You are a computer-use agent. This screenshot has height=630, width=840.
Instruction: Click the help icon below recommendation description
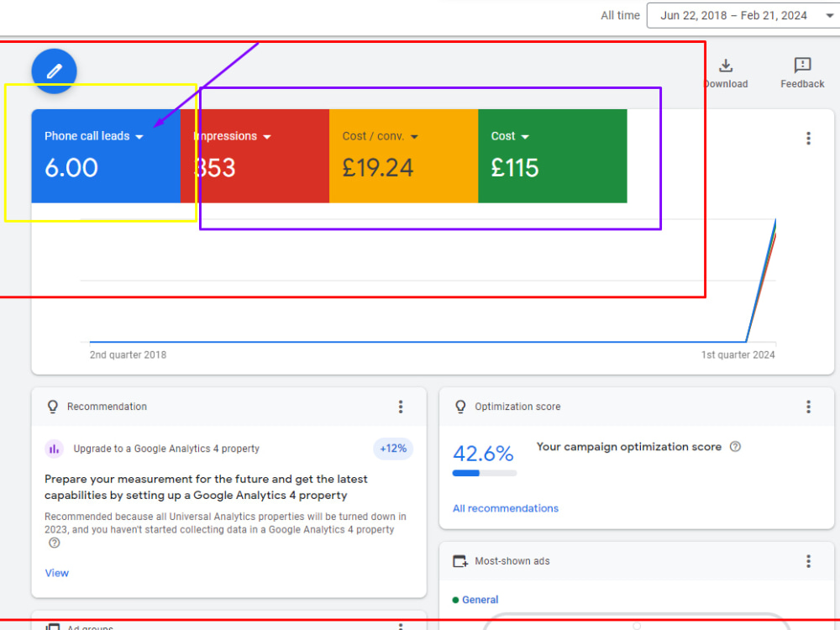tap(54, 543)
